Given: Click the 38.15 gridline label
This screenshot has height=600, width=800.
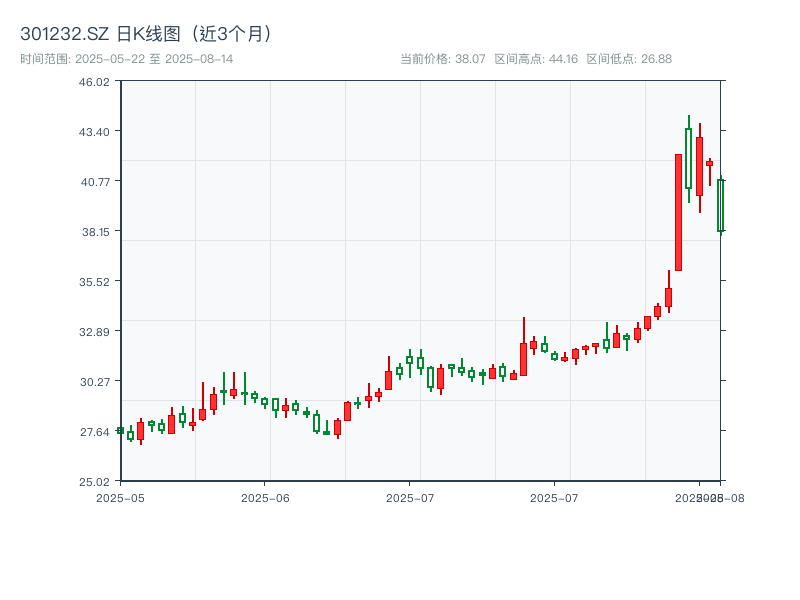Looking at the screenshot, I should [x=94, y=234].
